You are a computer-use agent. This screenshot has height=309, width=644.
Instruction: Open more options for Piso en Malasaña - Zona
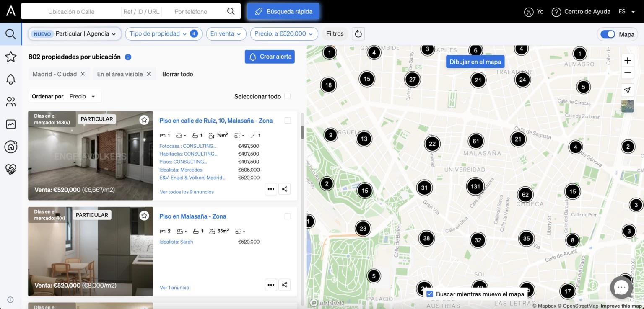coord(271,285)
